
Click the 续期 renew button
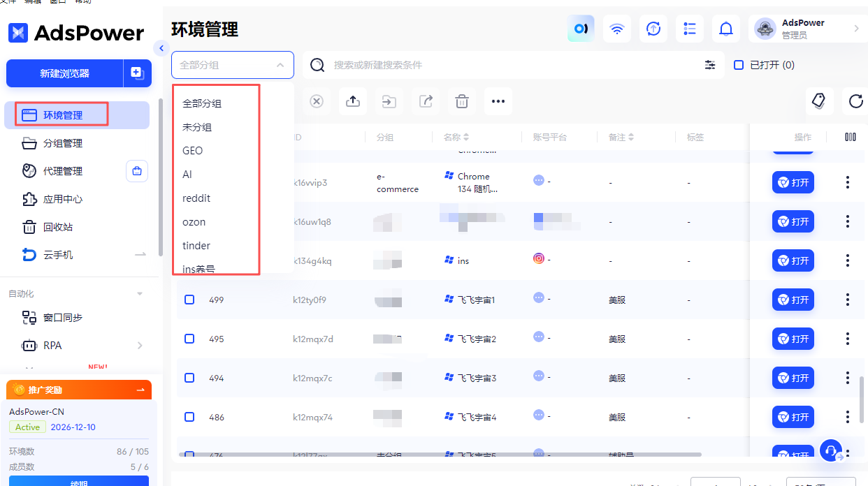(79, 481)
